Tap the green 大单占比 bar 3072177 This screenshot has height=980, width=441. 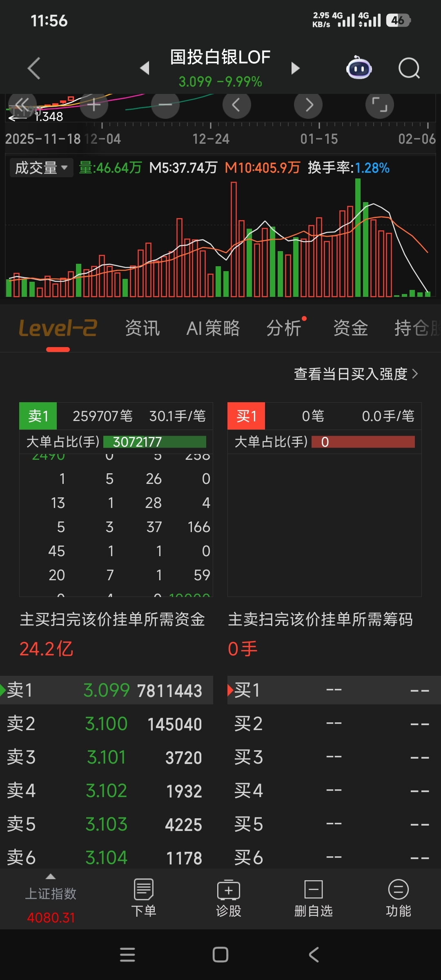click(155, 442)
